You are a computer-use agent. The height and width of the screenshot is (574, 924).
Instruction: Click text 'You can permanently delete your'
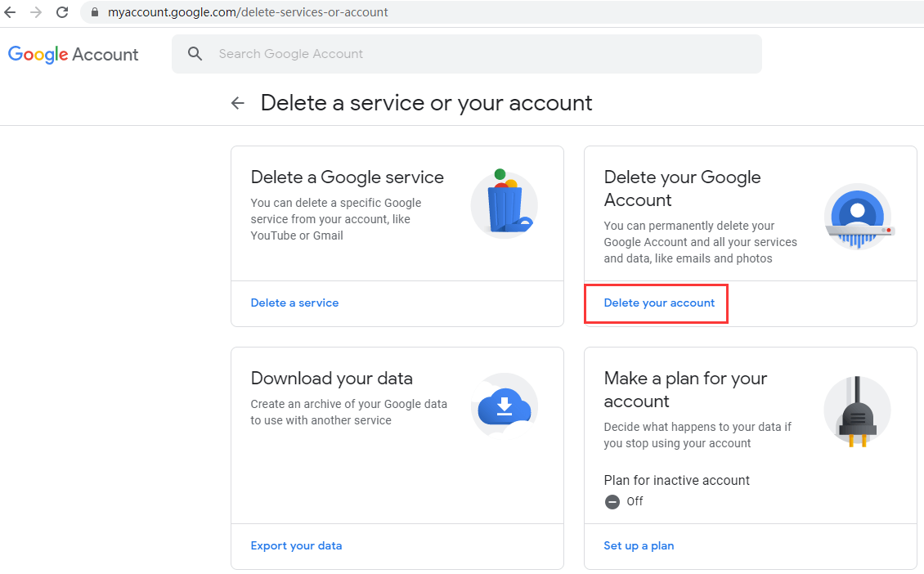coord(689,226)
